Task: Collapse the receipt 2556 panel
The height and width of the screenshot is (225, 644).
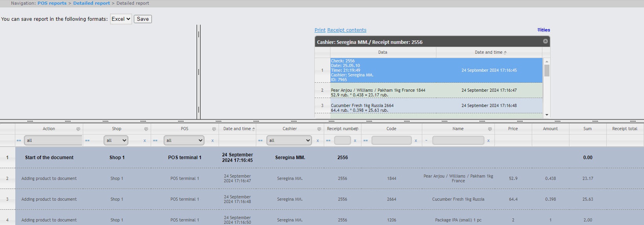Action: point(545,41)
